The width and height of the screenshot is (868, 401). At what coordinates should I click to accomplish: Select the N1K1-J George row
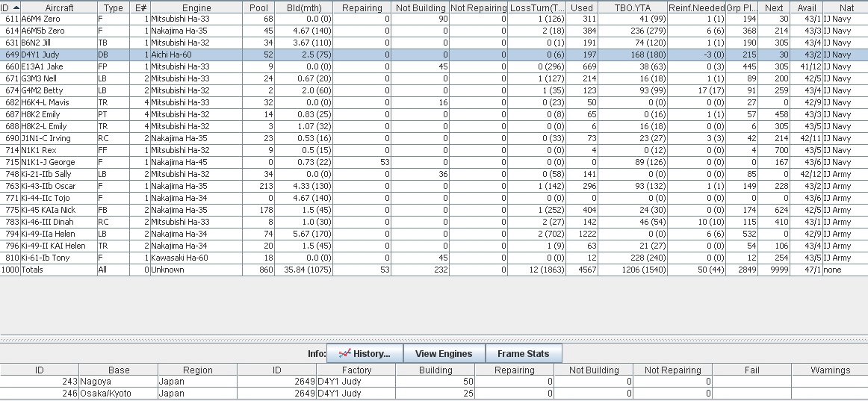(x=434, y=162)
